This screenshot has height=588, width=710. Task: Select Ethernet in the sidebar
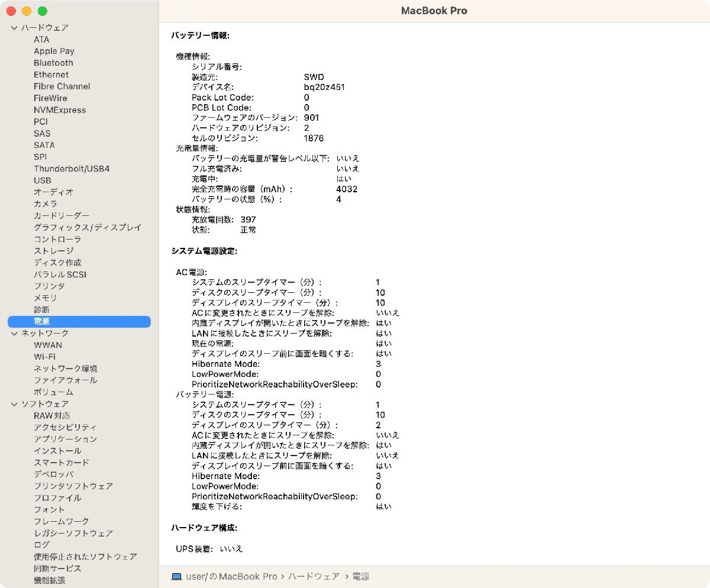[x=51, y=75]
